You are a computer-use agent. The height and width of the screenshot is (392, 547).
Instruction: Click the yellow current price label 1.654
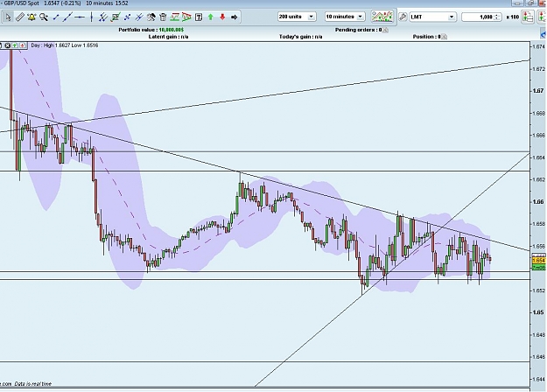539,261
